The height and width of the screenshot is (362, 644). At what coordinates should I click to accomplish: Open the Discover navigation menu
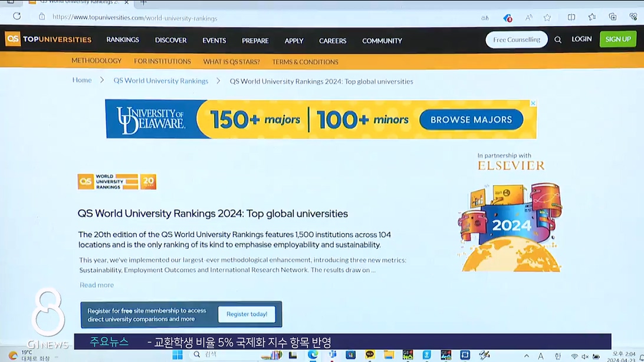[x=170, y=40]
